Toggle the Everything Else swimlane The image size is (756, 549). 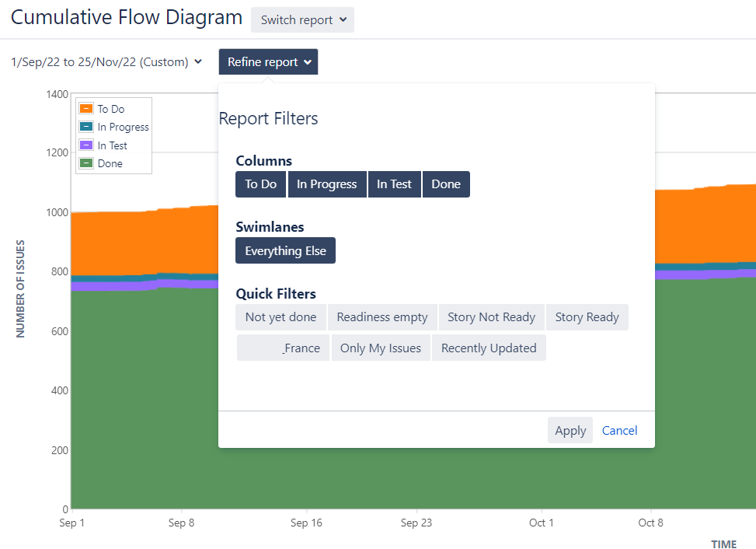coord(285,250)
